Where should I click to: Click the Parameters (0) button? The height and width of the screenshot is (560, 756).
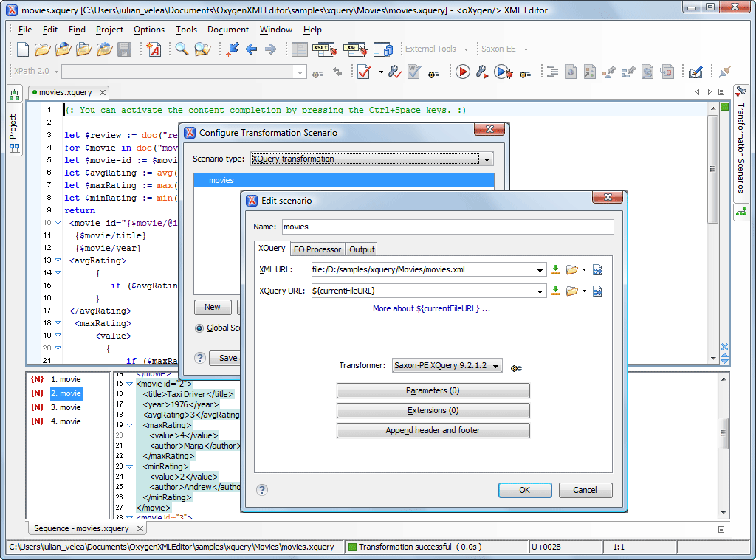[433, 390]
